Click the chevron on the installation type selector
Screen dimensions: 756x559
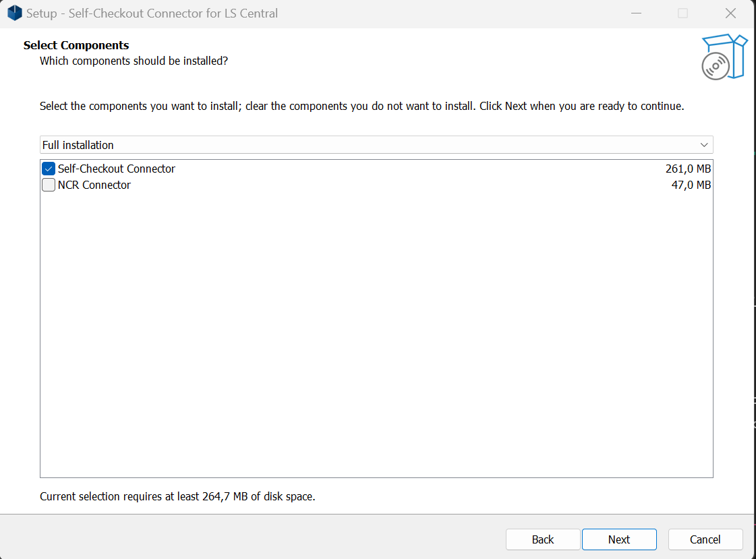pyautogui.click(x=704, y=144)
